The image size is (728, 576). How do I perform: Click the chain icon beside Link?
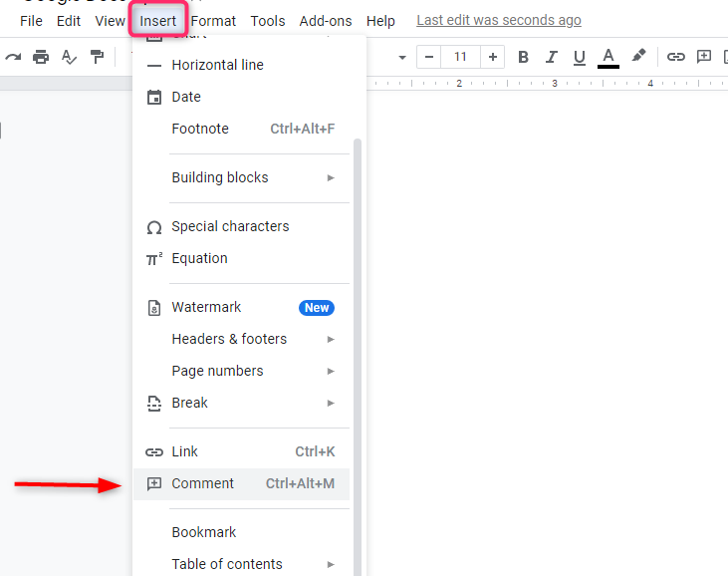(x=154, y=452)
